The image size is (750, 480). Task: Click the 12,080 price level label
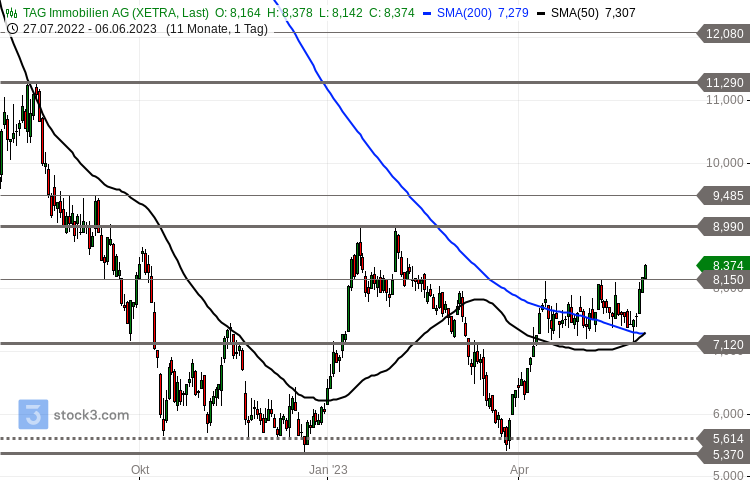click(x=723, y=33)
